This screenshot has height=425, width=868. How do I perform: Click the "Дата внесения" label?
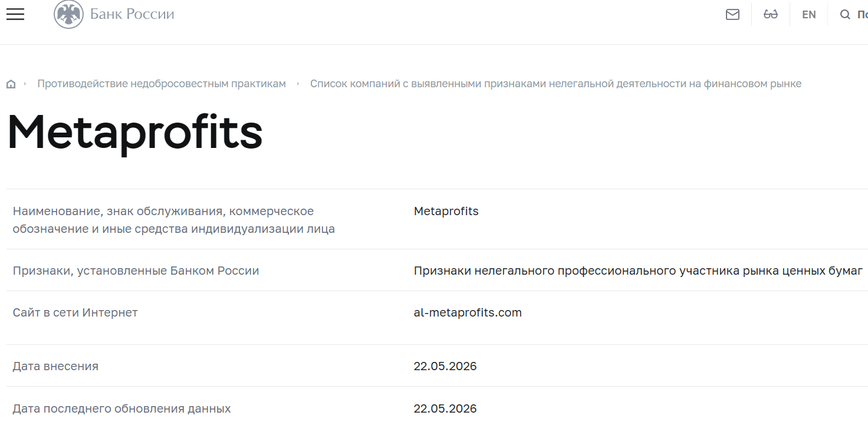[55, 366]
